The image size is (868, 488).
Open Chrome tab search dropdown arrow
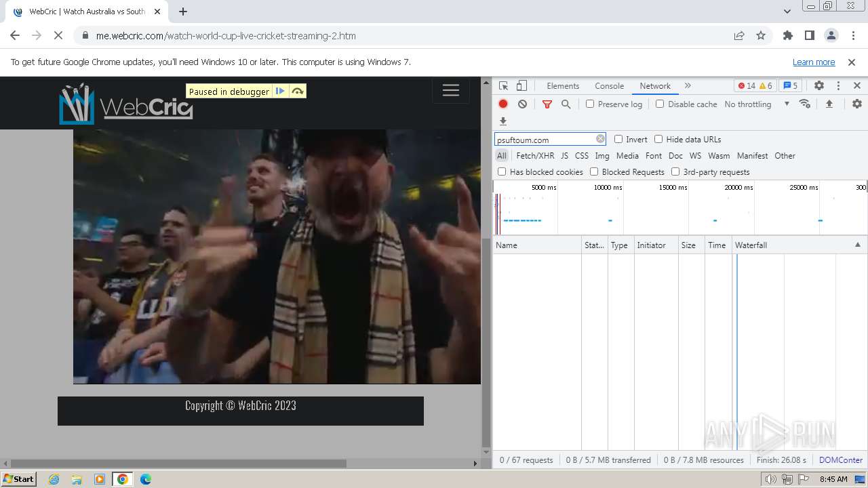(x=787, y=12)
